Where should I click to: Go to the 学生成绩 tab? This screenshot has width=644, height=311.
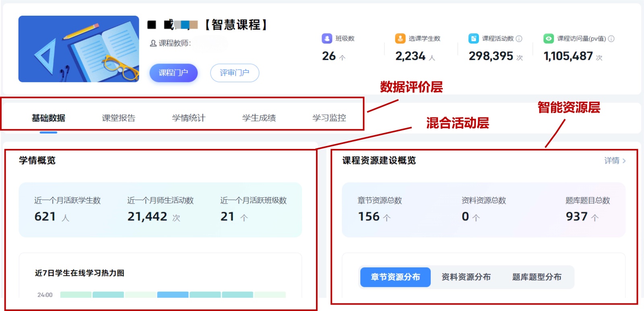point(259,118)
